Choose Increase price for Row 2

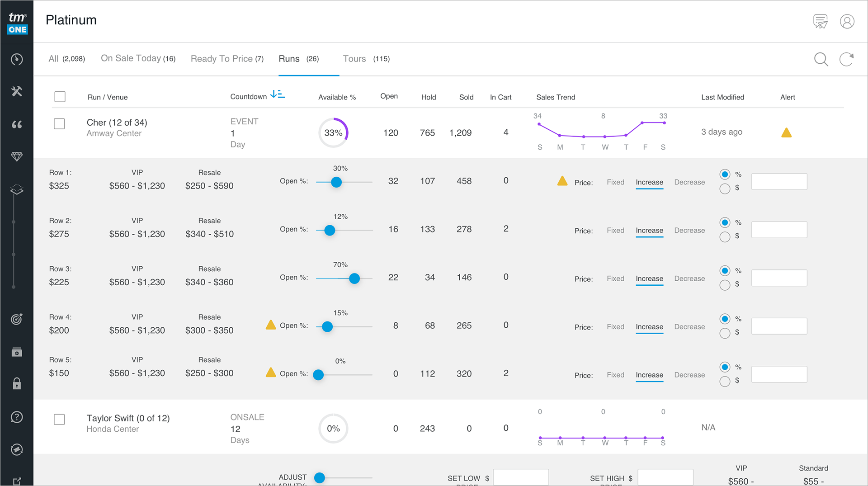650,231
